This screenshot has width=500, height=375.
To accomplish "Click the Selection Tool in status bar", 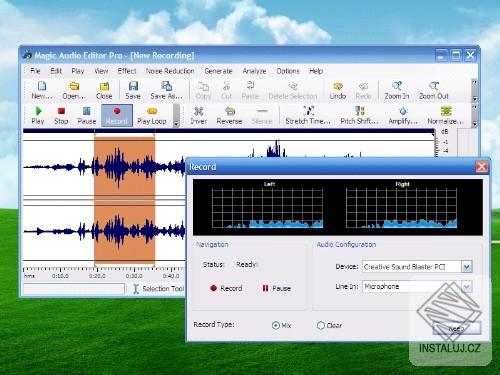I will pos(159,289).
